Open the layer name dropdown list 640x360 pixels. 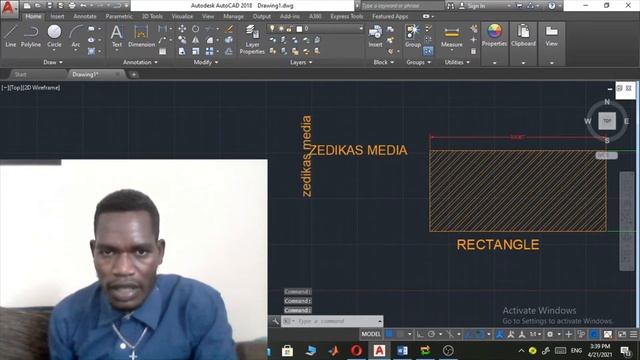click(360, 29)
